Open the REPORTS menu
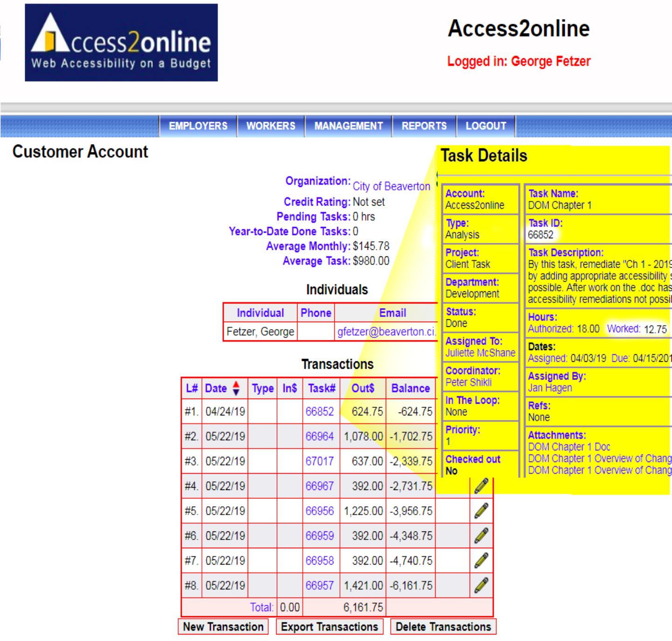Viewport: 672px width, 641px height. tap(424, 126)
